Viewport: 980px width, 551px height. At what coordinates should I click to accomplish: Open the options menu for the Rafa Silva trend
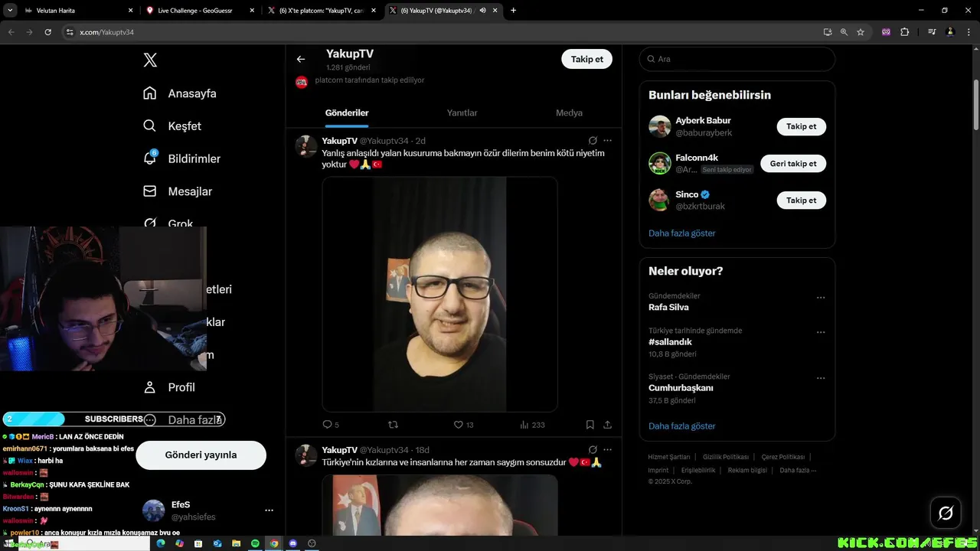(x=821, y=298)
